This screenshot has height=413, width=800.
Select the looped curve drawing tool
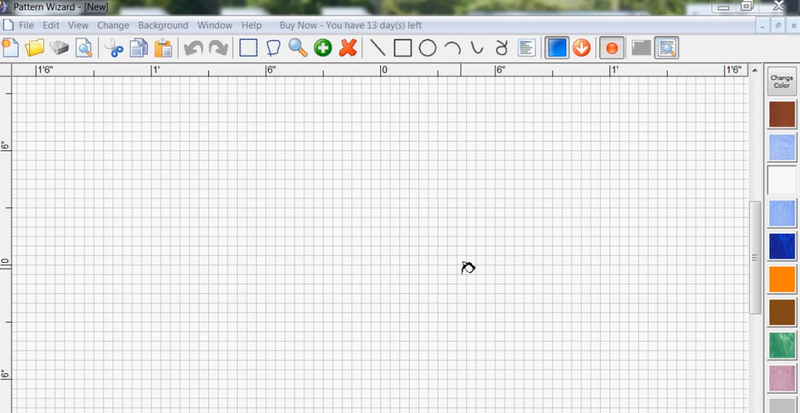coord(502,48)
